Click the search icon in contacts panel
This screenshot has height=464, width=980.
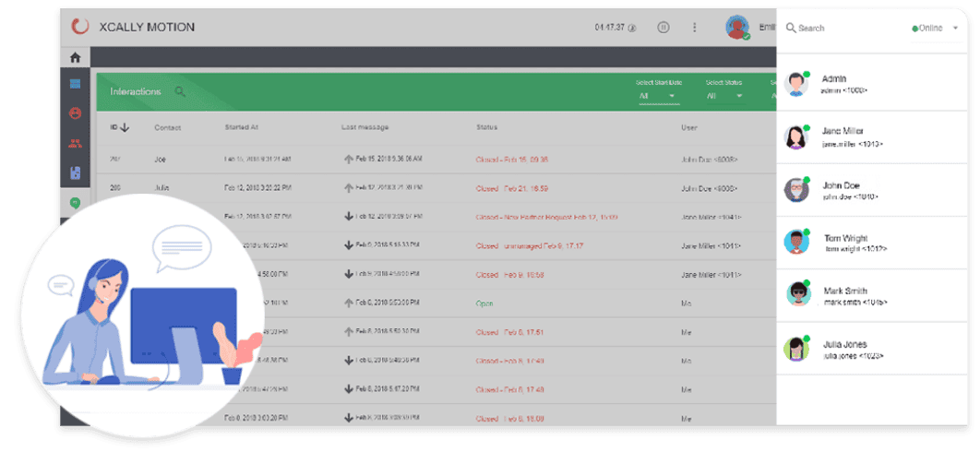[x=791, y=28]
